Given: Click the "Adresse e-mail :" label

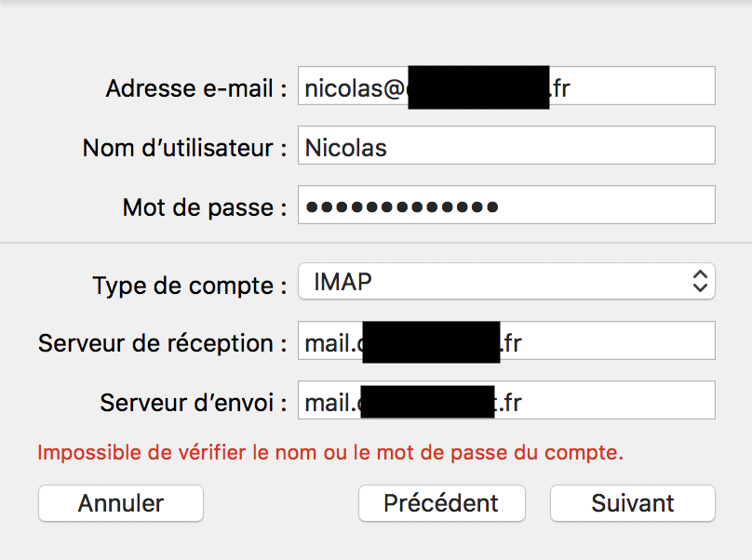Looking at the screenshot, I should tap(195, 88).
